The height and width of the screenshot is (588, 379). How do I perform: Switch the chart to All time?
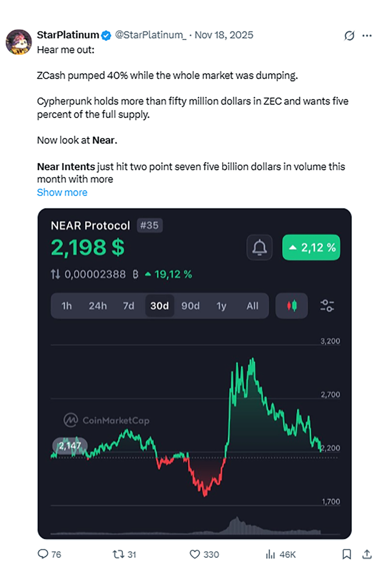pos(252,306)
